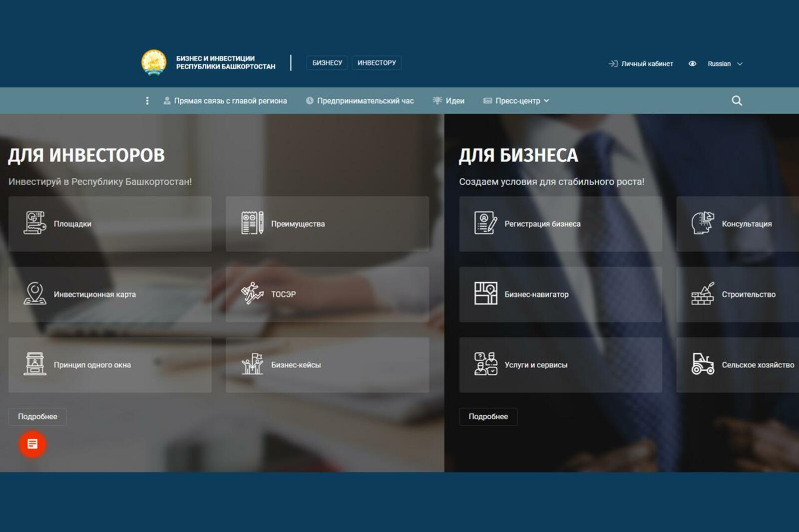799x532 pixels.
Task: Open the Инвестиционная карта card
Action: coord(110,294)
